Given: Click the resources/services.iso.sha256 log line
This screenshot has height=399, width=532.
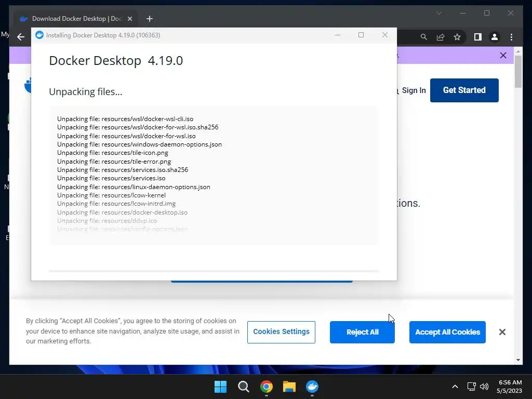Looking at the screenshot, I should pos(123,170).
